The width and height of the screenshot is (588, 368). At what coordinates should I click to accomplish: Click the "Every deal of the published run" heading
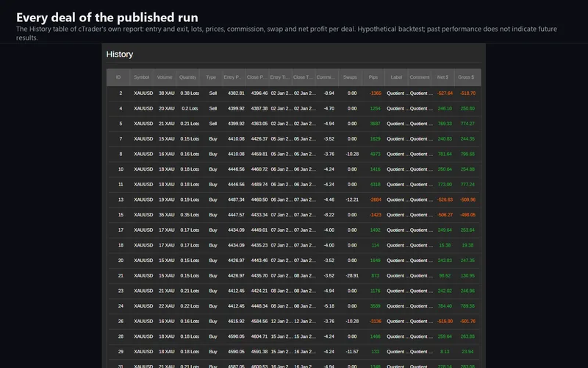(x=107, y=17)
